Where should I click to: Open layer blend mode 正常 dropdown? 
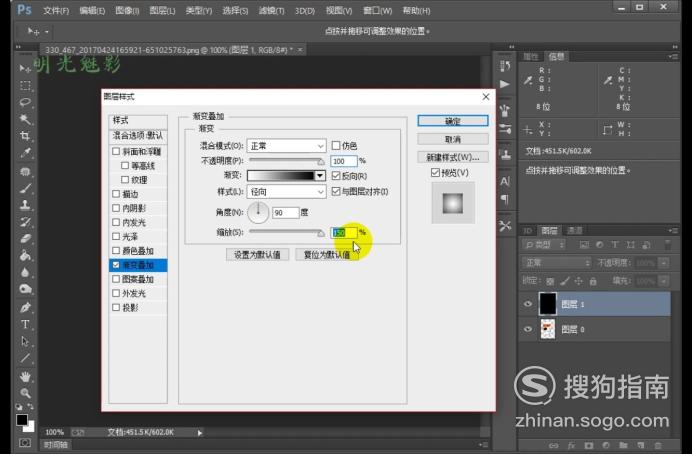(x=557, y=263)
